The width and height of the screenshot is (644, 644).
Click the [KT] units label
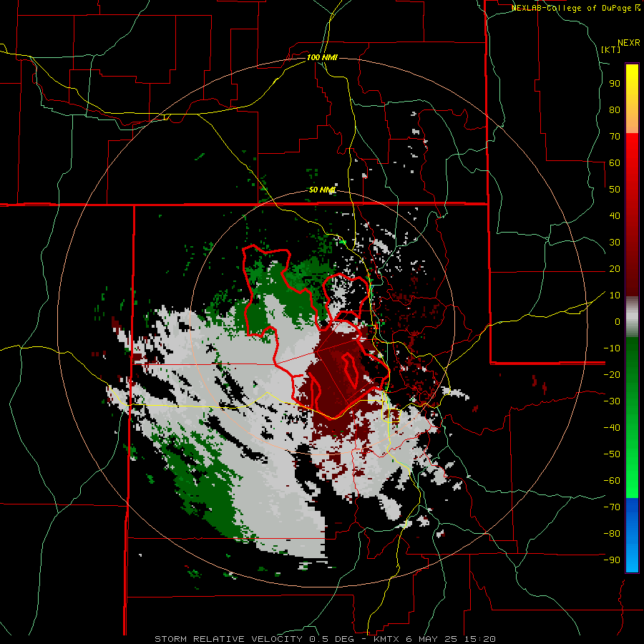coord(611,49)
